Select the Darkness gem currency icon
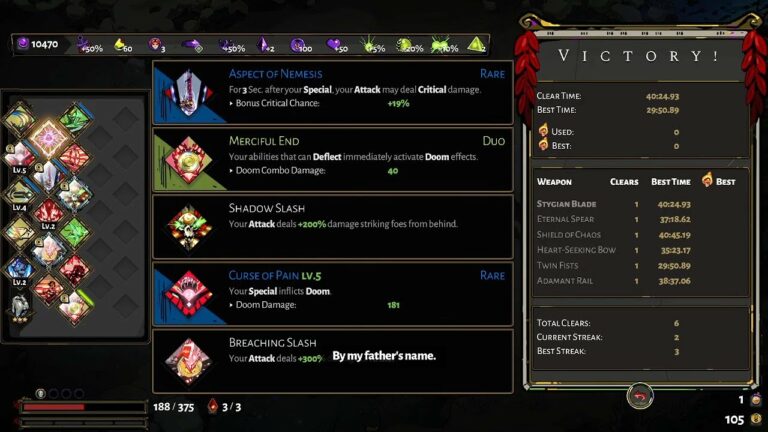Screen dimensions: 768x432 coord(23,44)
